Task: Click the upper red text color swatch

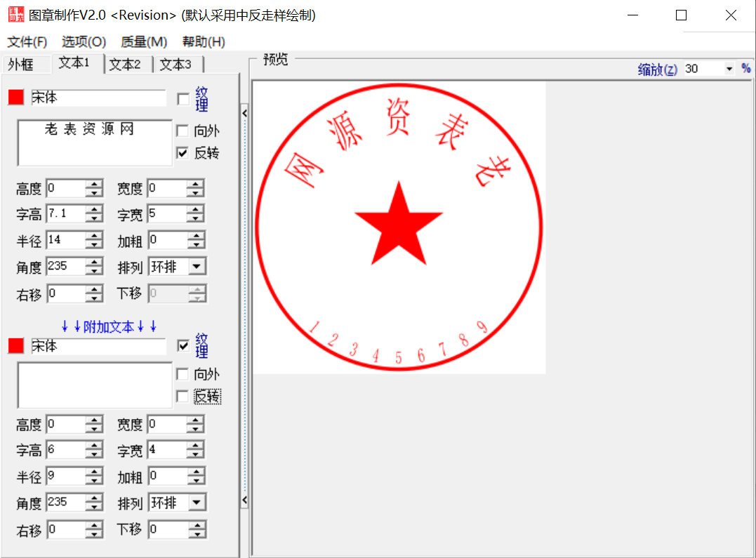Action: [x=15, y=98]
